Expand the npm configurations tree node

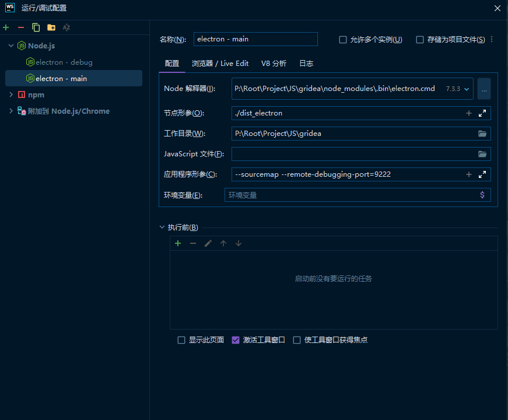pyautogui.click(x=11, y=94)
